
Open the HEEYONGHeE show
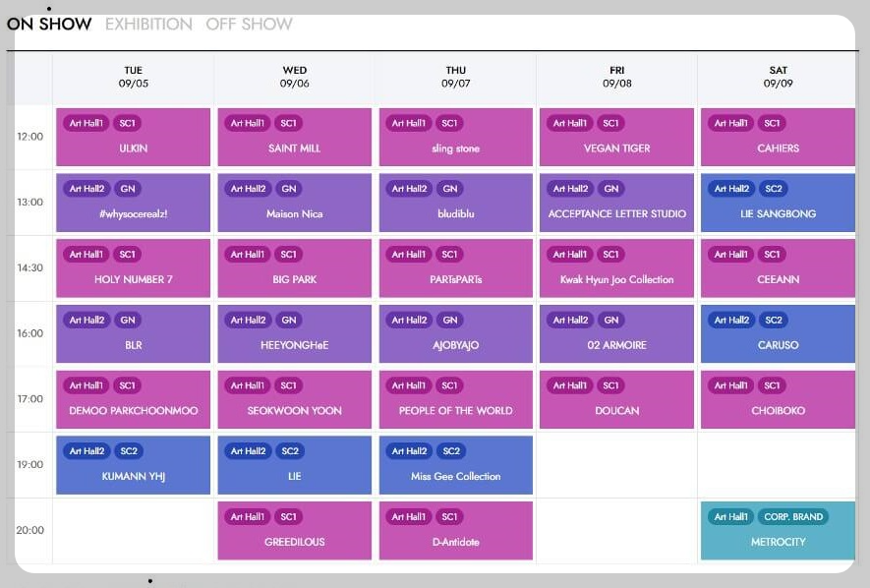[x=295, y=334]
